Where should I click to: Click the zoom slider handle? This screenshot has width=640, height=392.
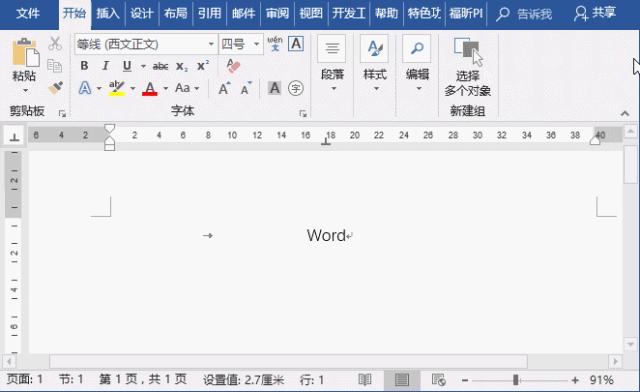coord(516,380)
